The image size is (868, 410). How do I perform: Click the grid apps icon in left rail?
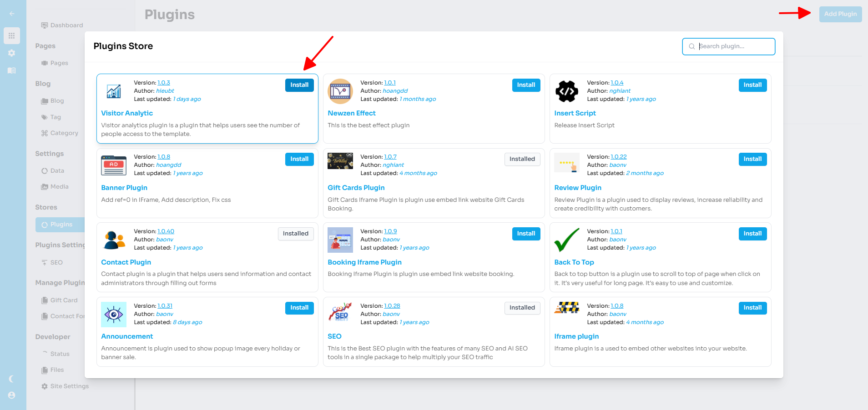coord(11,35)
